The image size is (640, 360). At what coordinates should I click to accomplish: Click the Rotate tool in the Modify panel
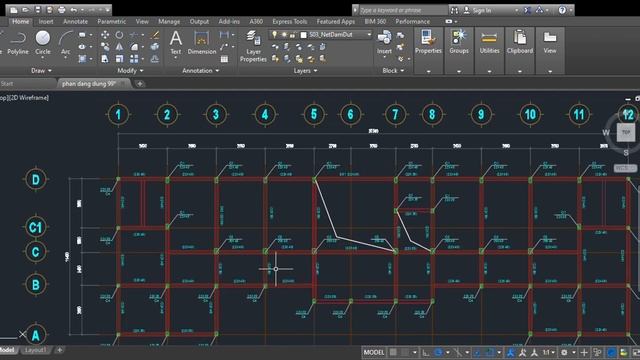(119, 35)
